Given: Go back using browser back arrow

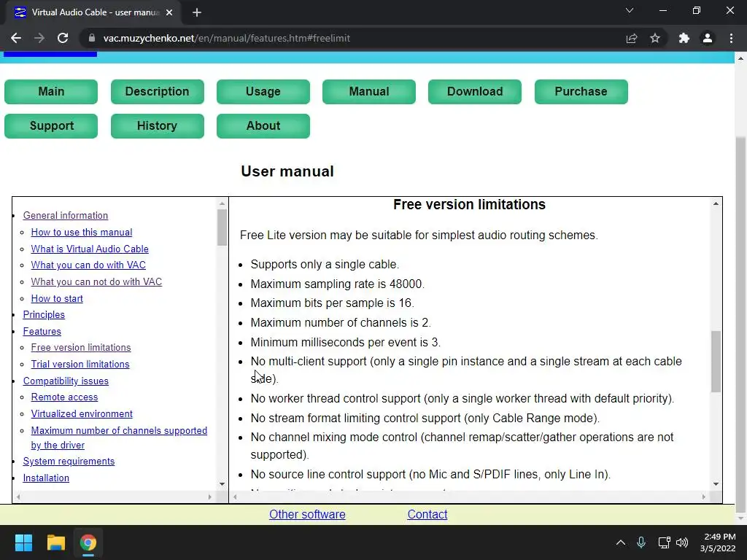Looking at the screenshot, I should 16,38.
